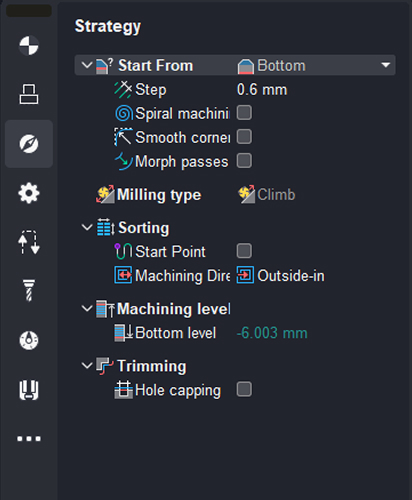This screenshot has width=412, height=500.
Task: Collapse the Sorting section
Action: (x=87, y=228)
